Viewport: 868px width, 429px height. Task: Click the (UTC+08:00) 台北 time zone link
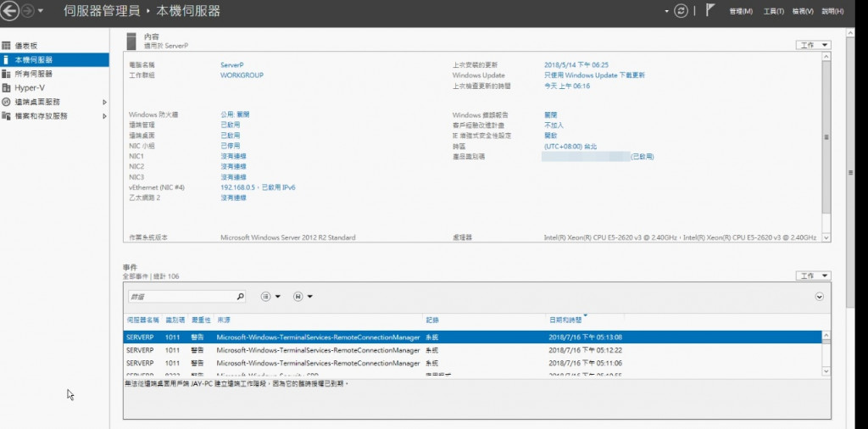click(x=570, y=147)
